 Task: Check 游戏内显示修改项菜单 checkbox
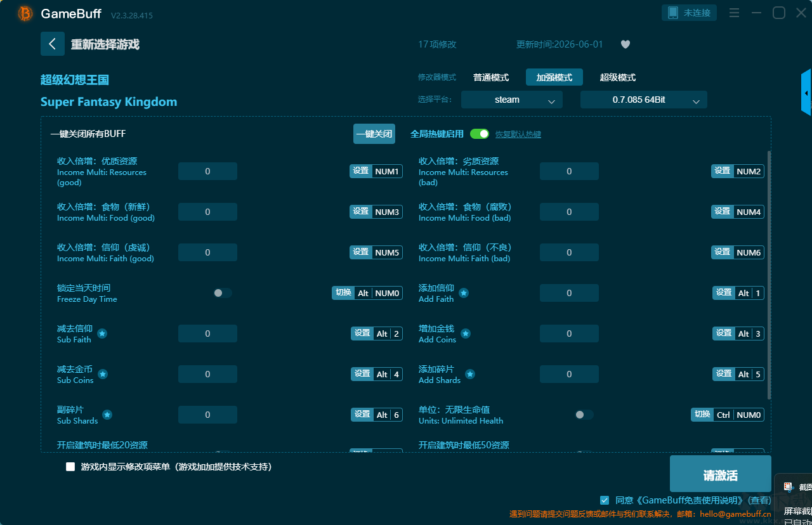tap(70, 467)
